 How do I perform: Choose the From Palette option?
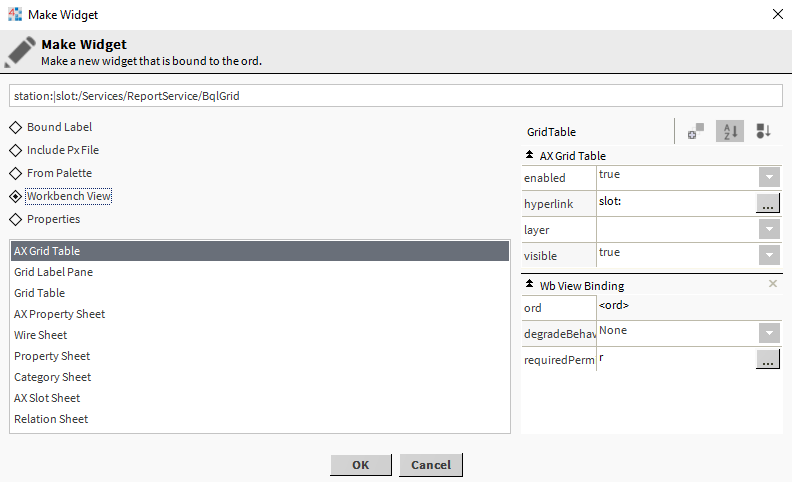[16, 173]
